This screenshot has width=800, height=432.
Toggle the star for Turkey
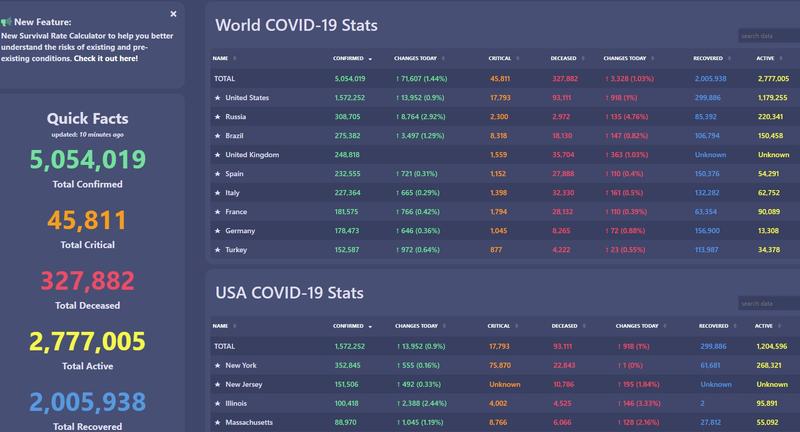click(217, 250)
